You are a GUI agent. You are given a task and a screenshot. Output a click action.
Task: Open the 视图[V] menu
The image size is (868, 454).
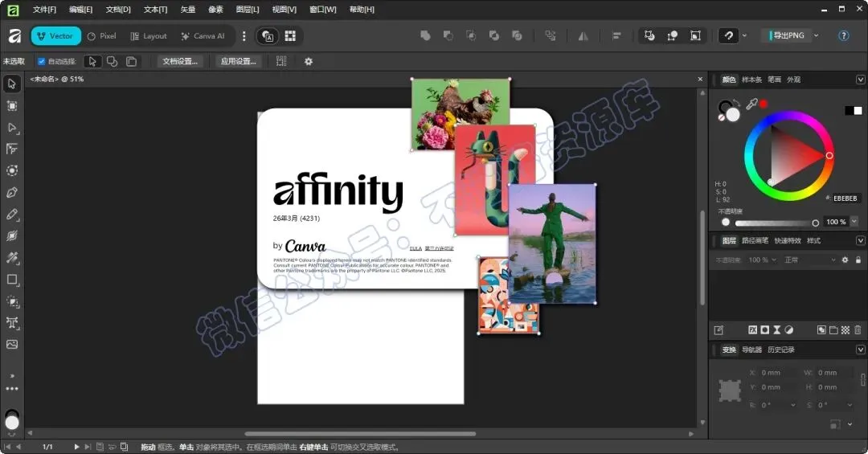[284, 10]
